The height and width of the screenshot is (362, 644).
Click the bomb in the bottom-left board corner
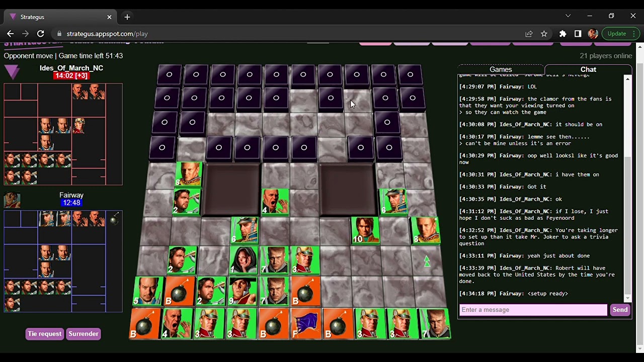coord(145,323)
